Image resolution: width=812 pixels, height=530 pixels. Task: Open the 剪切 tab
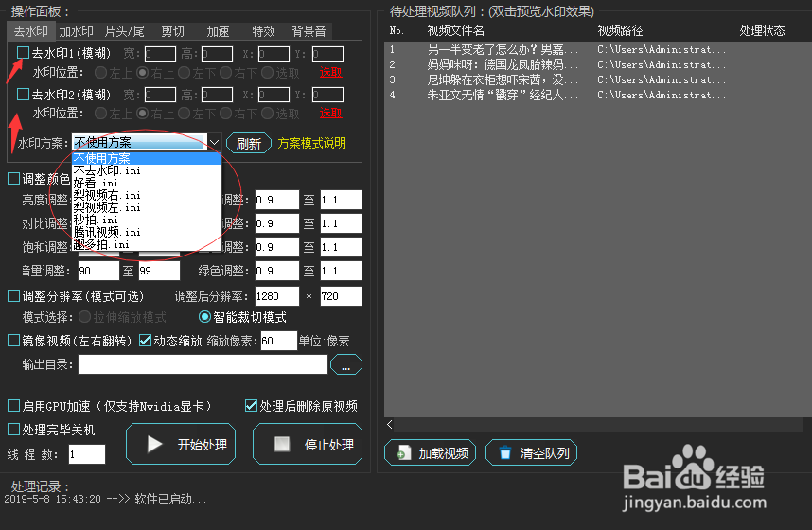172,31
